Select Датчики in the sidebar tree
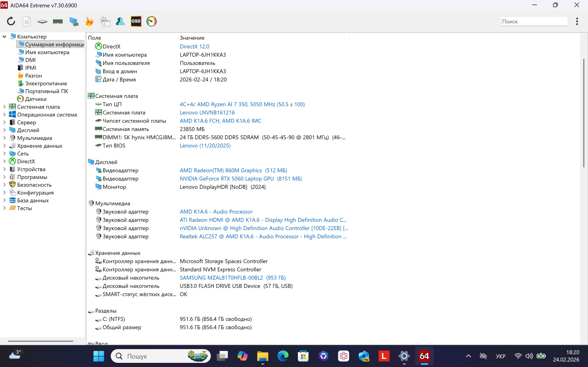 coord(36,99)
